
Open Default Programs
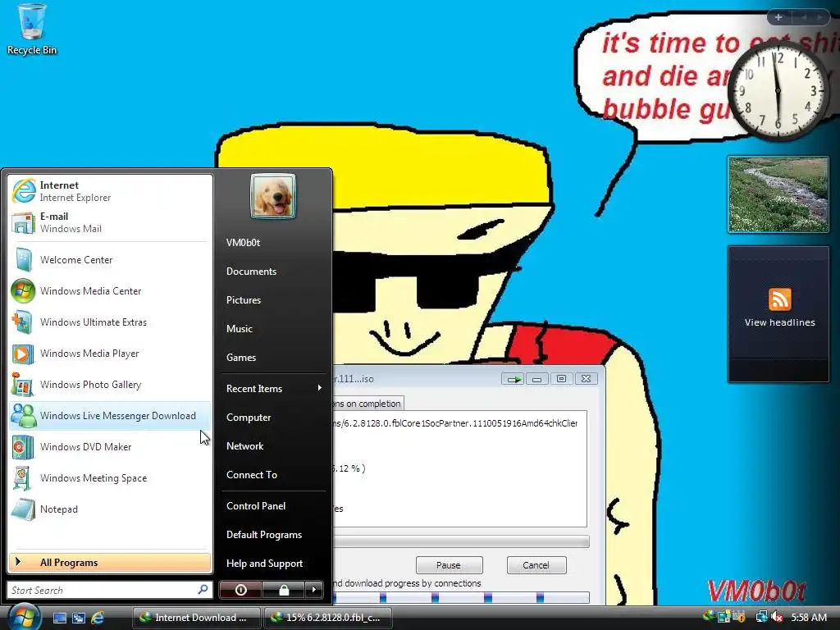[x=264, y=535]
